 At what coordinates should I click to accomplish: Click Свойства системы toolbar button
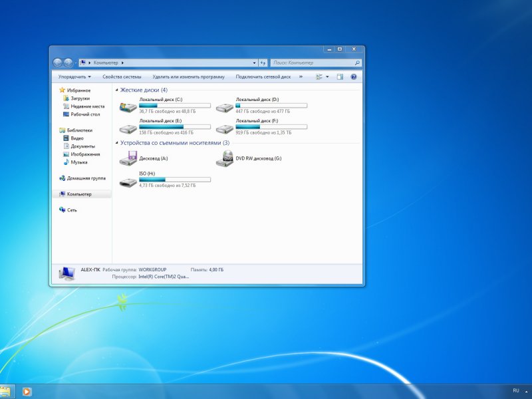pos(122,77)
